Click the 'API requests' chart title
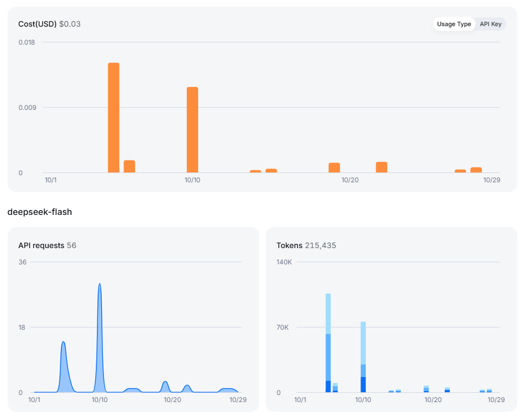 click(41, 245)
